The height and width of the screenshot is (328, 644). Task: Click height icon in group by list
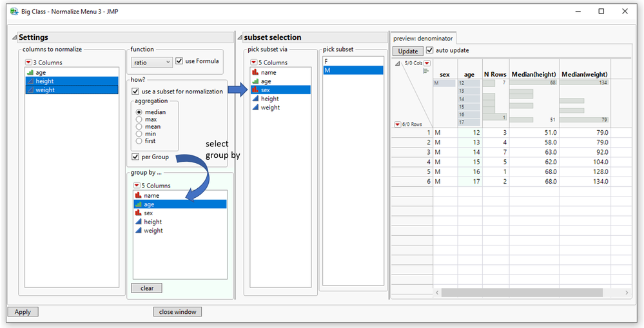pyautogui.click(x=138, y=222)
